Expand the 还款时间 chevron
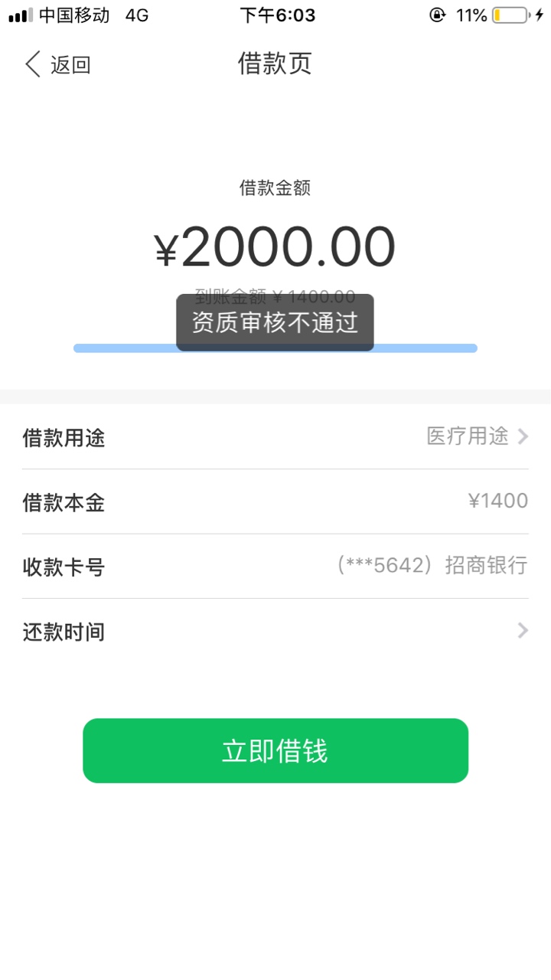 [x=523, y=631]
